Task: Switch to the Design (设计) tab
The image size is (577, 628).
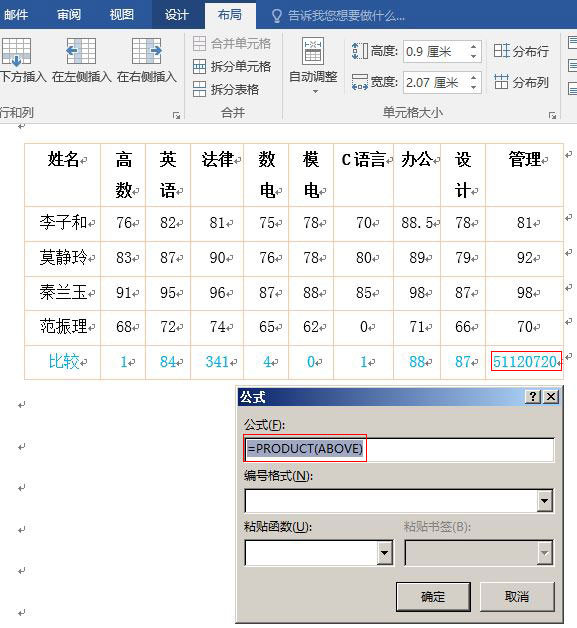Action: (x=177, y=15)
